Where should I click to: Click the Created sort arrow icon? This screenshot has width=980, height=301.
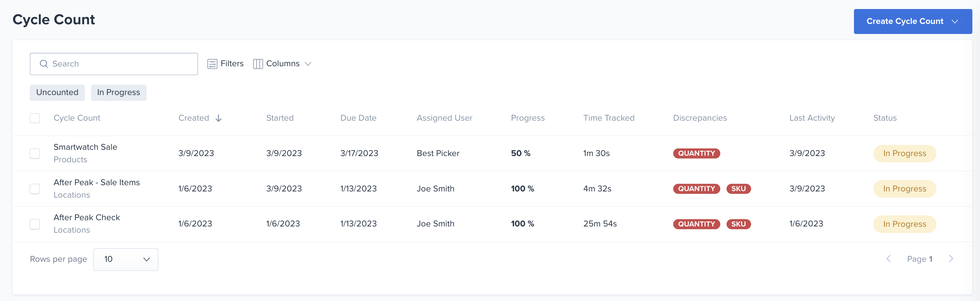point(219,118)
